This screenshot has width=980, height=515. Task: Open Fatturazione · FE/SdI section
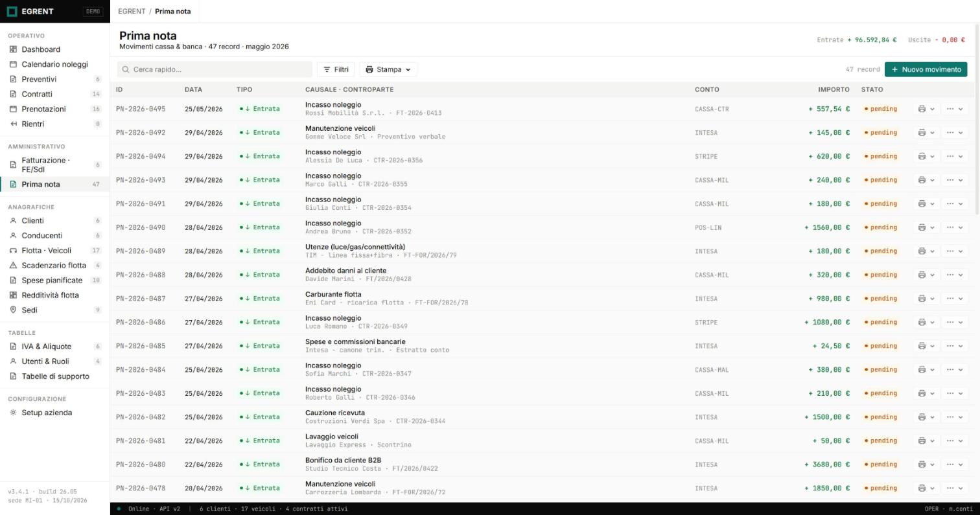tap(55, 165)
